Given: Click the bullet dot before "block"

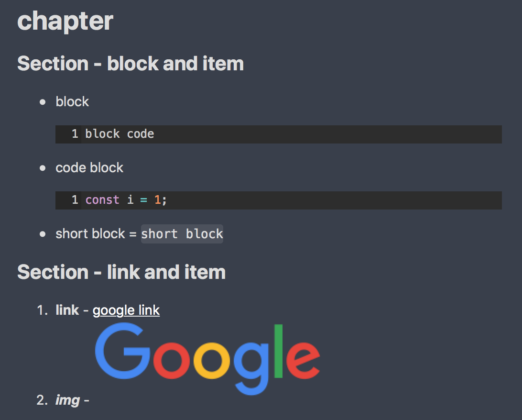Looking at the screenshot, I should pyautogui.click(x=43, y=102).
